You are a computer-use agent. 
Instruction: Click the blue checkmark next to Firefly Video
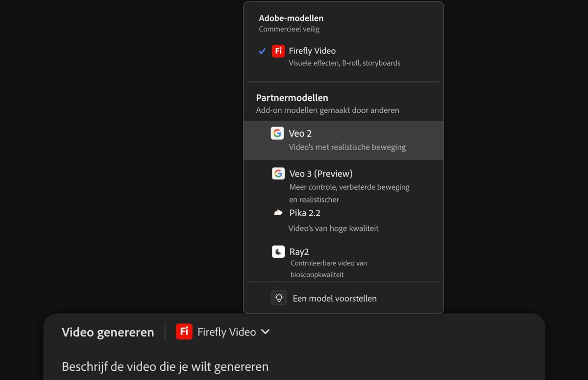262,51
